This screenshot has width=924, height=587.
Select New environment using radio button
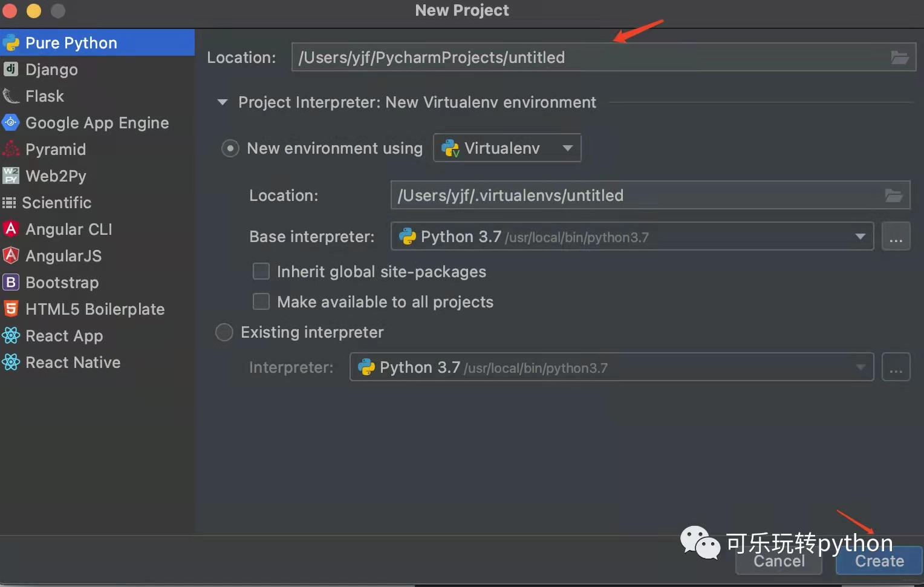point(230,148)
